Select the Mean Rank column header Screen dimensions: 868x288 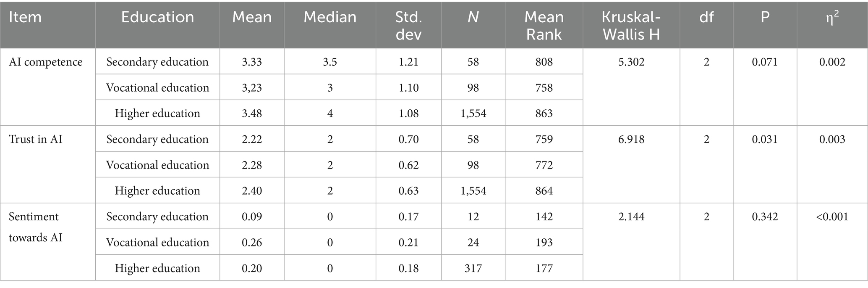[x=544, y=25]
